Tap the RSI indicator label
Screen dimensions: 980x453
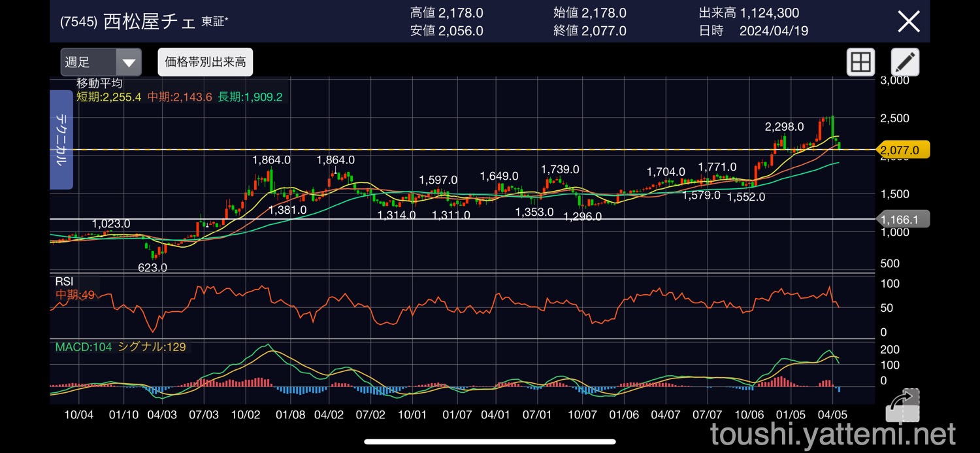pos(64,282)
